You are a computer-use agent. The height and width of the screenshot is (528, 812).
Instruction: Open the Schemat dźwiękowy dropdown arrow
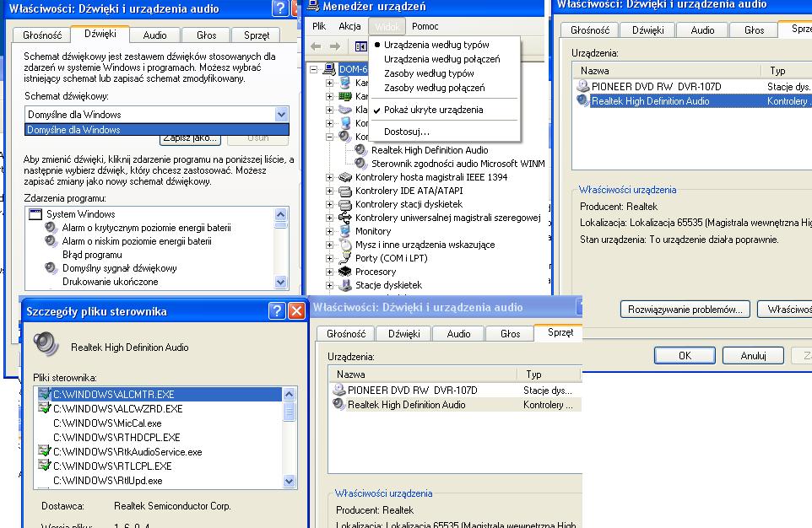[x=281, y=115]
